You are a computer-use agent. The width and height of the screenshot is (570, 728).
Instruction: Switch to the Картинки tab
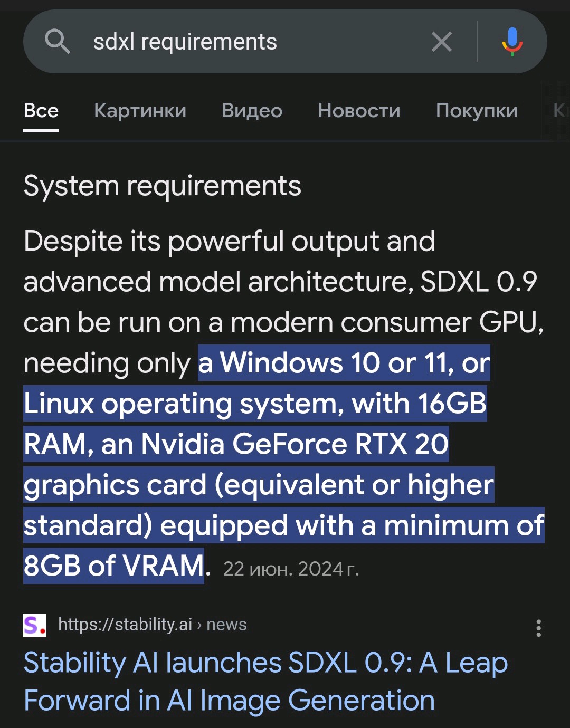click(x=140, y=111)
